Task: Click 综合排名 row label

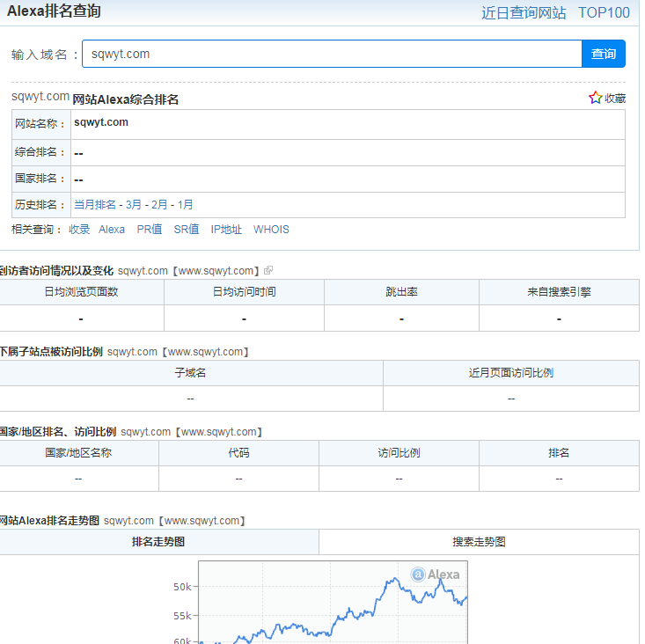Action: (40, 152)
